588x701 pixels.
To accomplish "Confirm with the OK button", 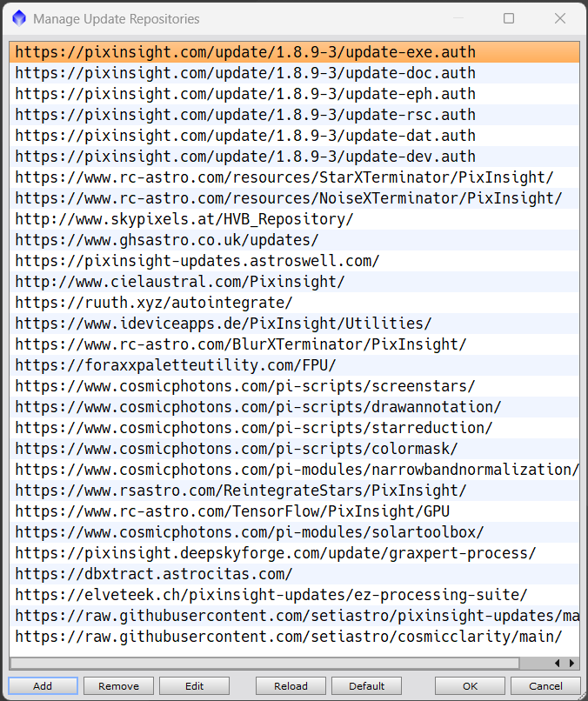I will tap(470, 686).
